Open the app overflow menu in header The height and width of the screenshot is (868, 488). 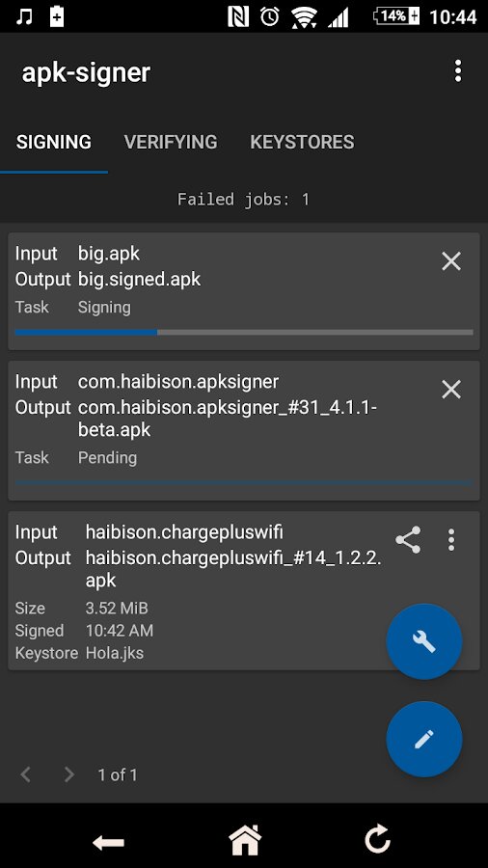[x=457, y=71]
